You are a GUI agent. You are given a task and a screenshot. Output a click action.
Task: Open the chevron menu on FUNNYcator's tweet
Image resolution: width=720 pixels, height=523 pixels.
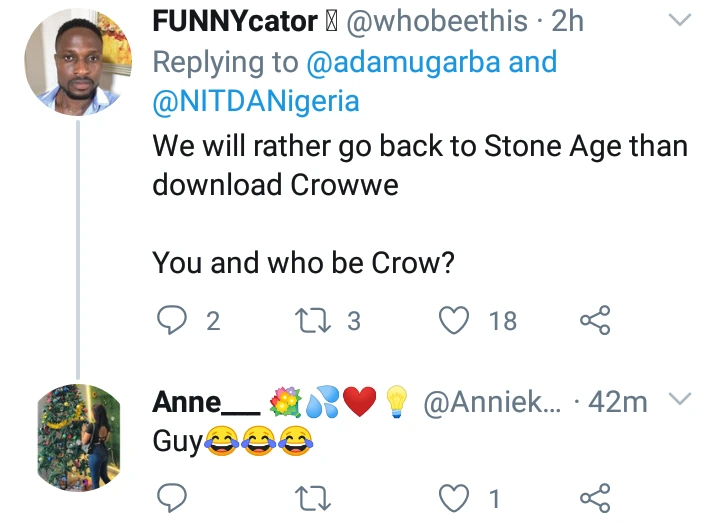[x=679, y=20]
